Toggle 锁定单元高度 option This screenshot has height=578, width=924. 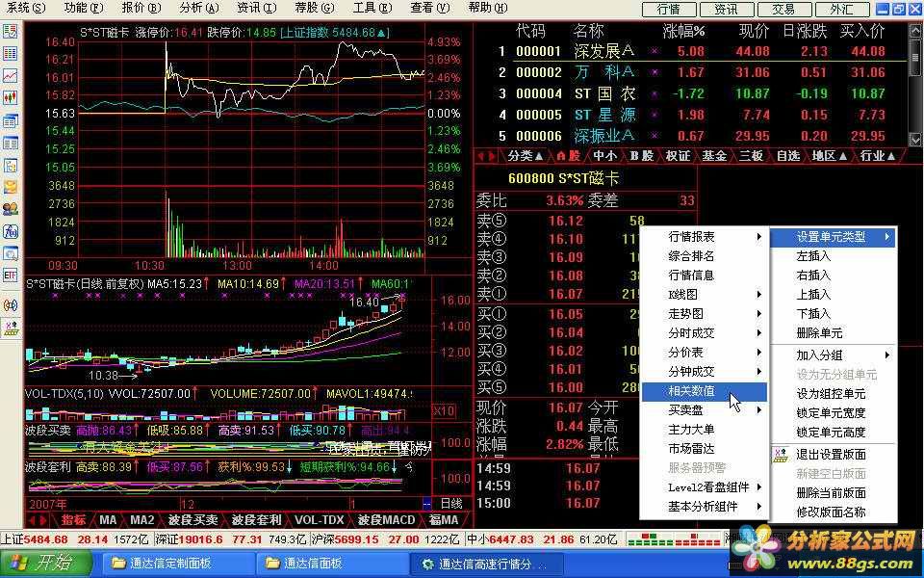tap(834, 433)
